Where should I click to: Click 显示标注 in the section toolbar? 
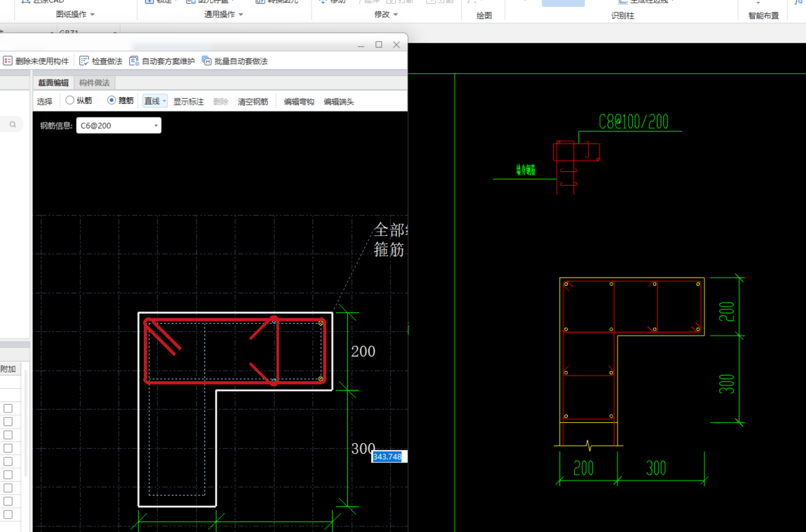pos(189,102)
